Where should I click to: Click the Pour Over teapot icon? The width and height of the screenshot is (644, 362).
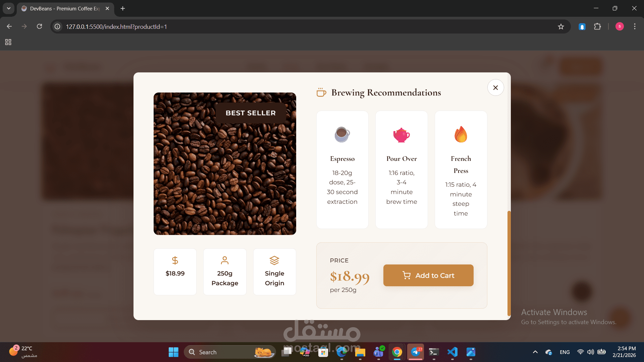point(401,135)
